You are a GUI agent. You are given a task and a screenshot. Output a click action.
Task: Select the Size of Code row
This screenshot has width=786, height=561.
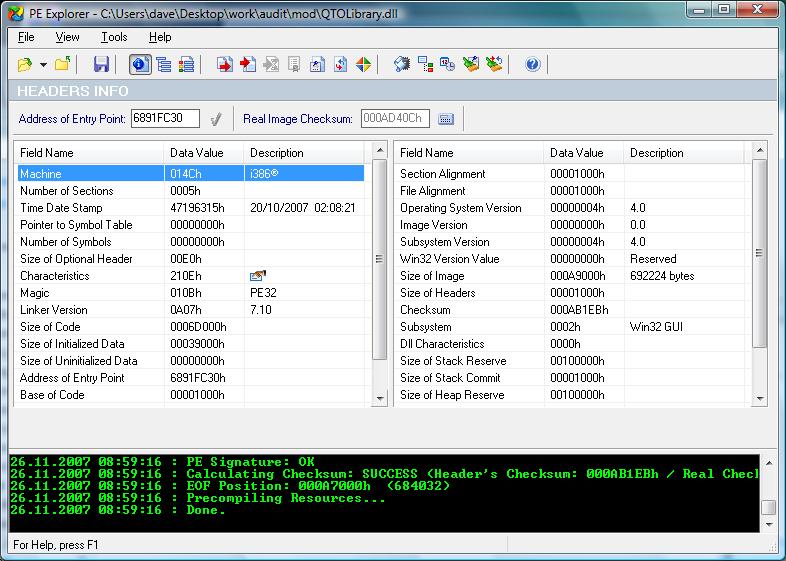[191, 327]
